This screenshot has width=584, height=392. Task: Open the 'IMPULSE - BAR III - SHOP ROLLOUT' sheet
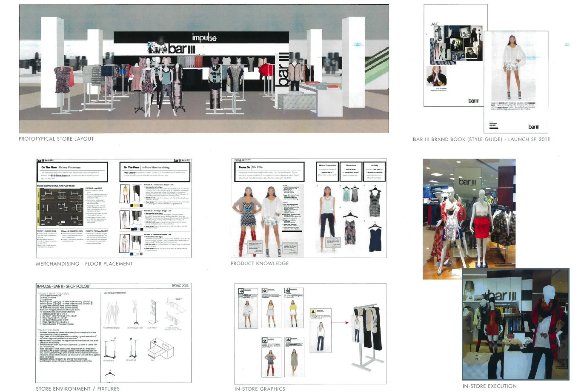[x=114, y=333]
